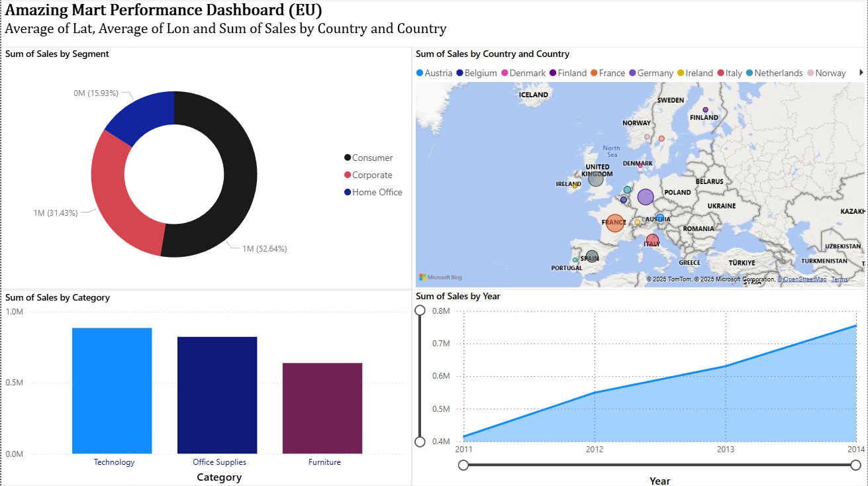The image size is (868, 486).
Task: Click left handle of Year zoom slider
Action: point(463,465)
